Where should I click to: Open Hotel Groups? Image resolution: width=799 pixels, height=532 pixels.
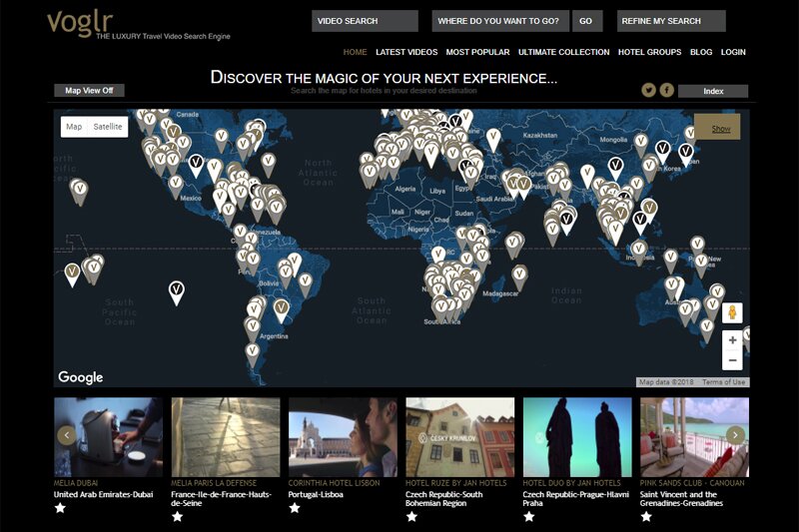pos(649,52)
